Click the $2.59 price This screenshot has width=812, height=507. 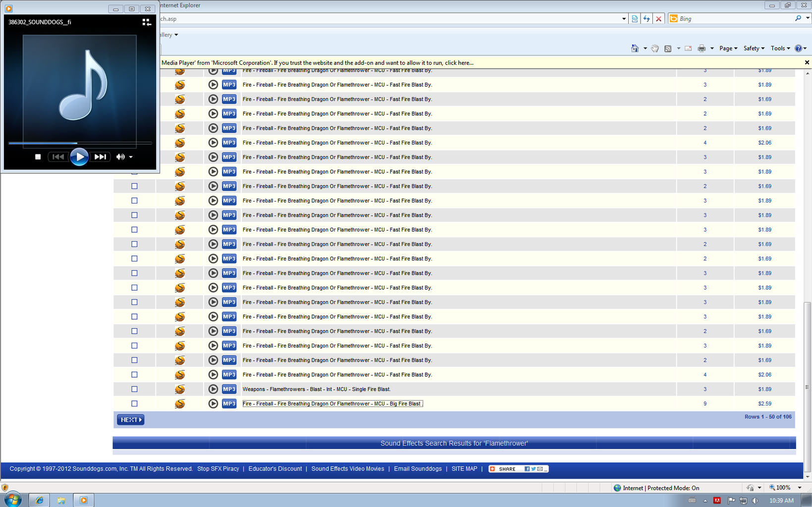coord(764,404)
